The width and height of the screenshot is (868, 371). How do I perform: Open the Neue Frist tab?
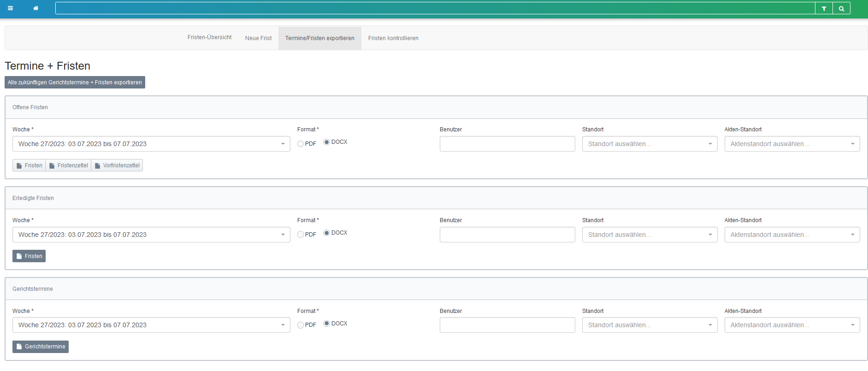pos(259,38)
